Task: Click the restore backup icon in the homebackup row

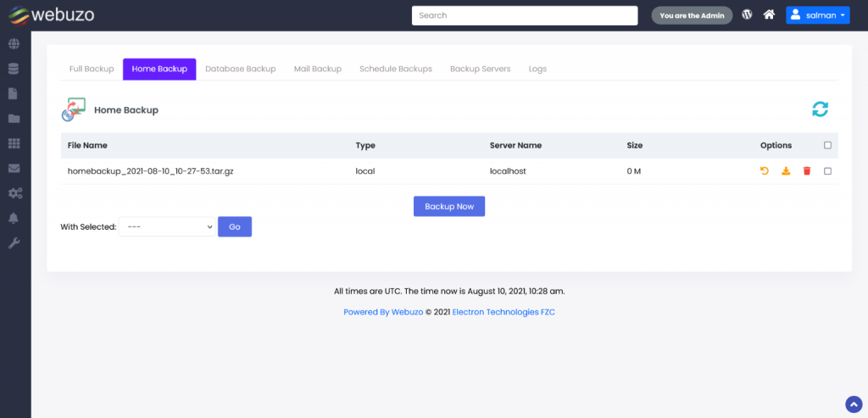Action: [765, 171]
